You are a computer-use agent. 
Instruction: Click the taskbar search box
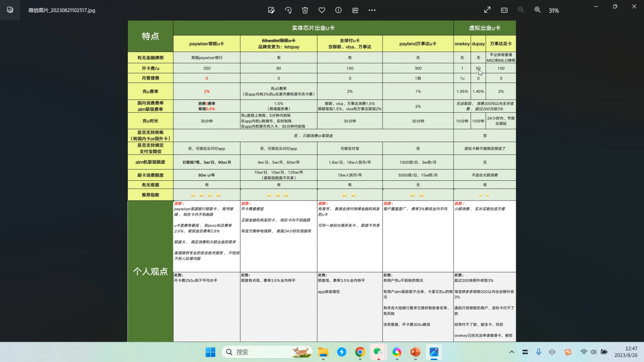pos(267,352)
